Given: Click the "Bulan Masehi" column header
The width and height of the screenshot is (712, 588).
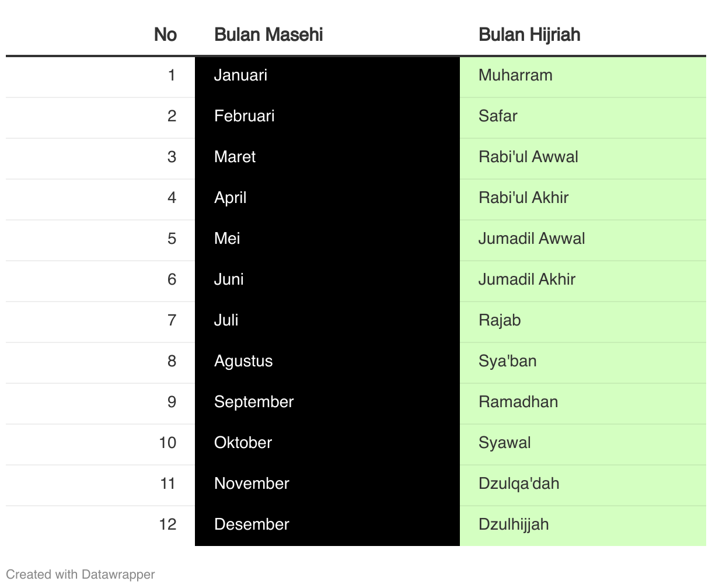Looking at the screenshot, I should 268,35.
